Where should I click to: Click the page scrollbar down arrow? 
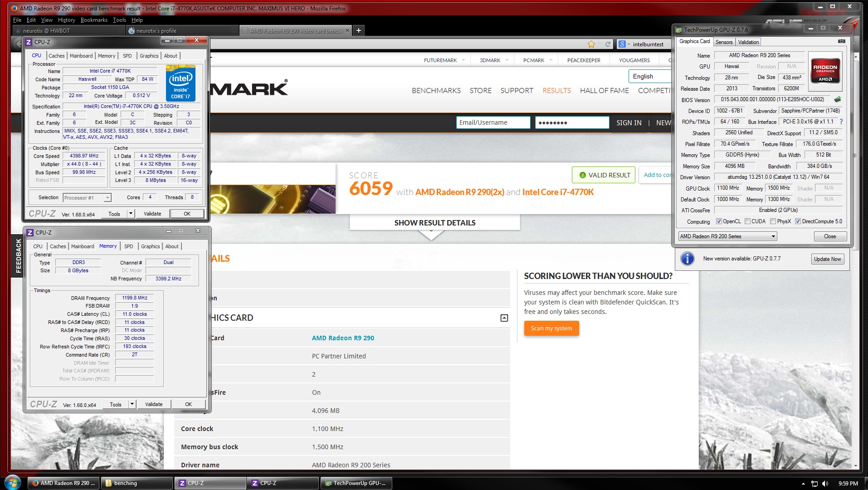855,465
